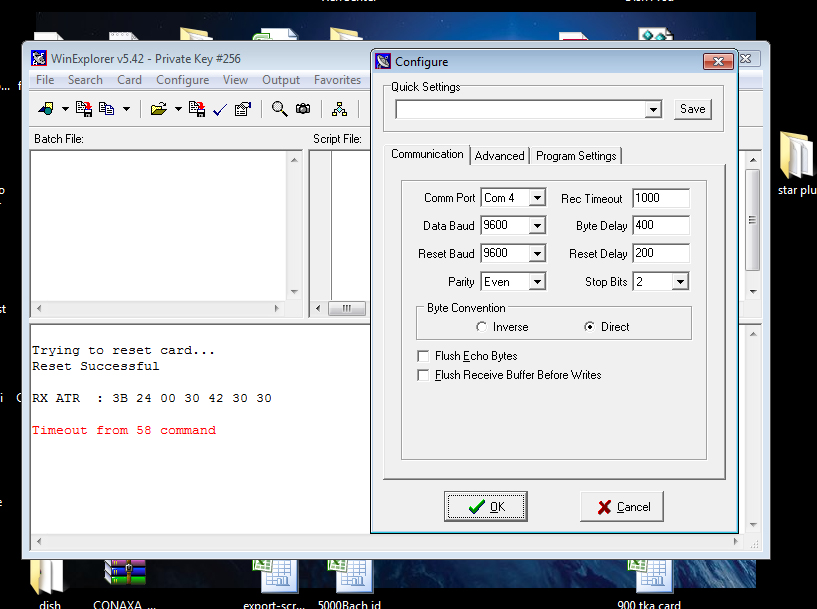The image size is (817, 609).
Task: Enable Flush Echo Bytes checkbox
Action: click(x=423, y=356)
